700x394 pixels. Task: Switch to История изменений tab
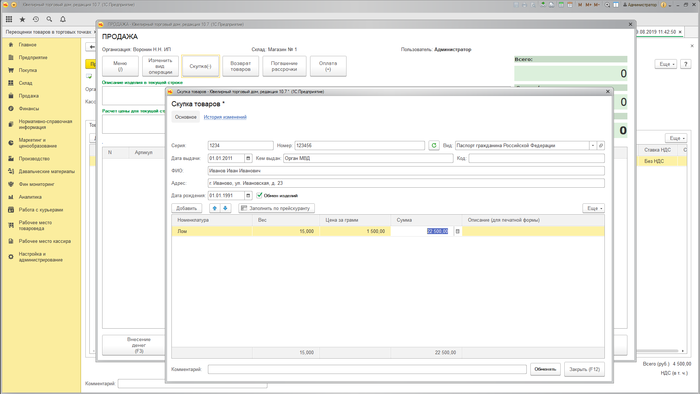point(225,117)
